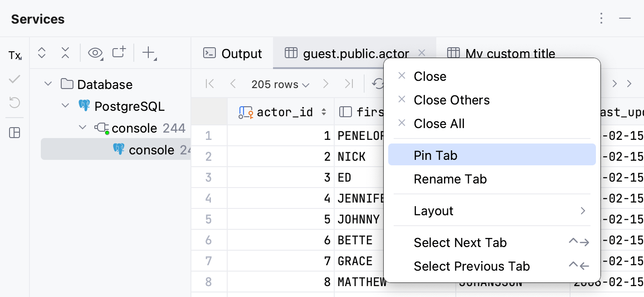Open the 205 rows dropdown
644x297 pixels.
pos(280,84)
